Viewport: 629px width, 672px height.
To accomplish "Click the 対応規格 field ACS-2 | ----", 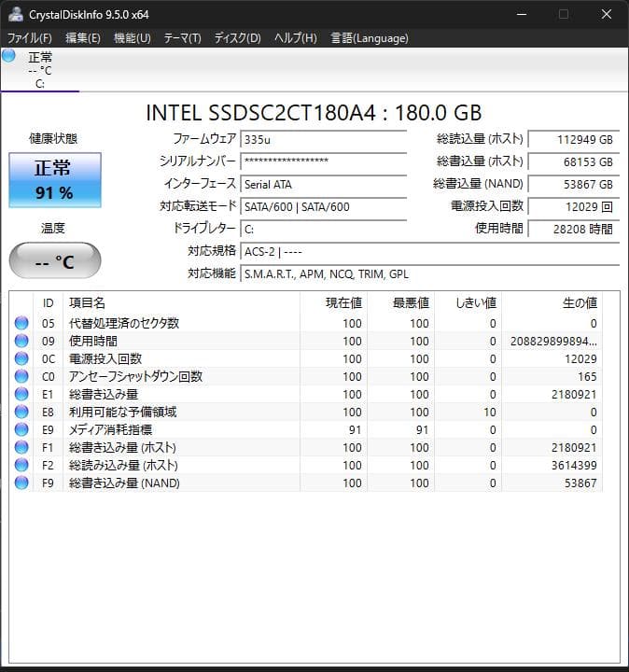I will click(430, 252).
